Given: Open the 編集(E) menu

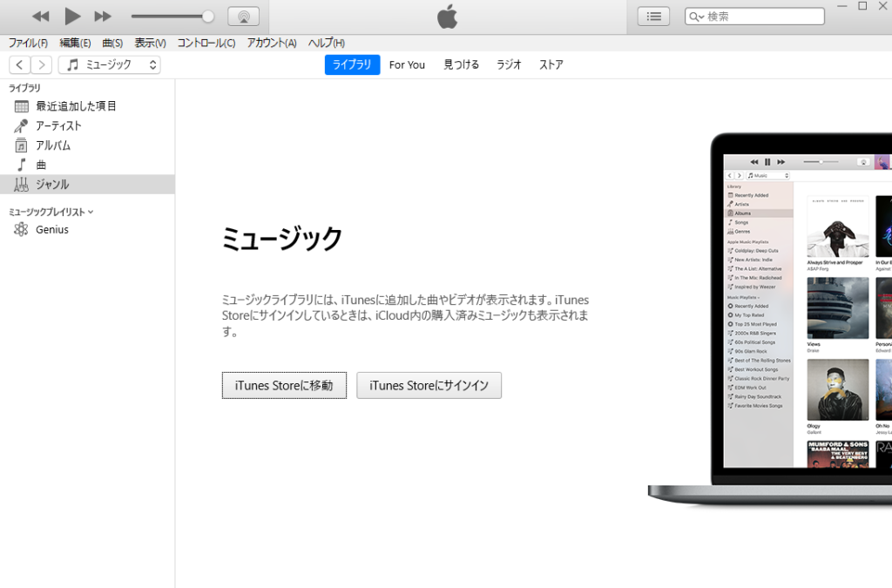Looking at the screenshot, I should pyautogui.click(x=75, y=44).
